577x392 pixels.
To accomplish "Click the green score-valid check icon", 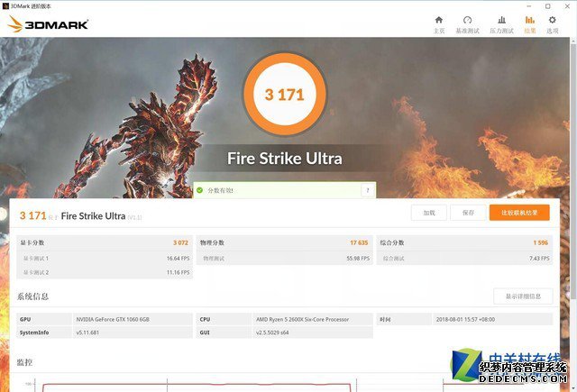I will point(200,190).
